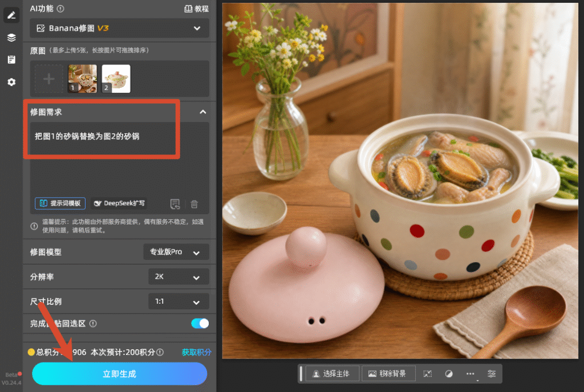Click the 温馨提示 info icon
Viewport: 584px width, 392px height.
34,226
